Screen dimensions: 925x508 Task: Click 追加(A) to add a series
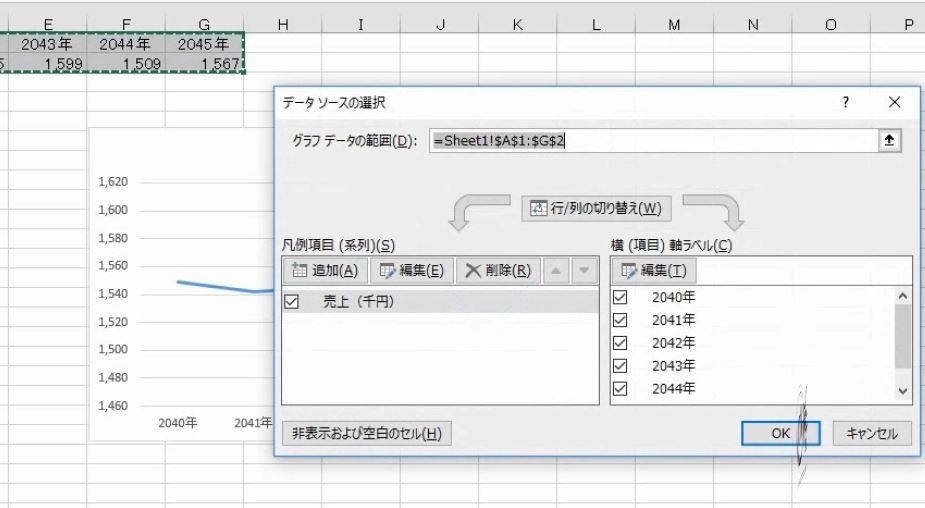[x=325, y=271]
